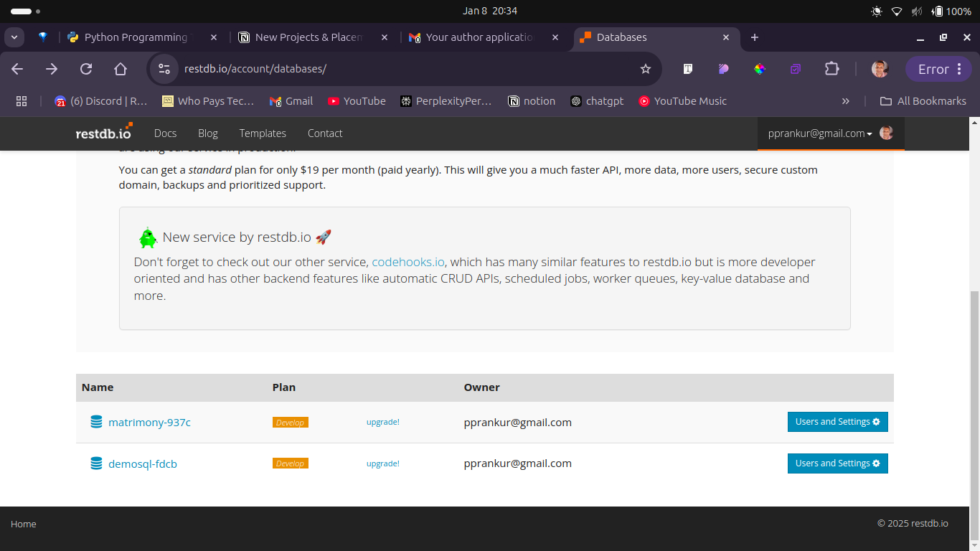Click database icon beside matrimony-937c
980x551 pixels.
[x=96, y=422]
